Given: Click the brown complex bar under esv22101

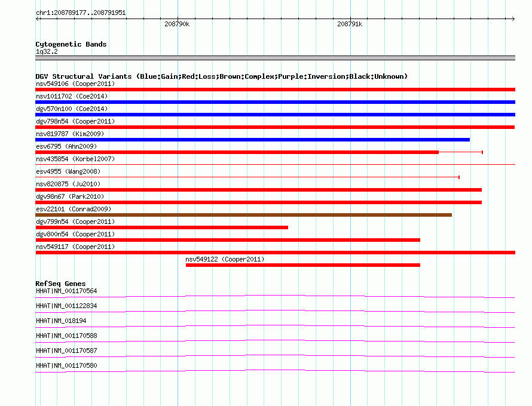Looking at the screenshot, I should point(244,215).
